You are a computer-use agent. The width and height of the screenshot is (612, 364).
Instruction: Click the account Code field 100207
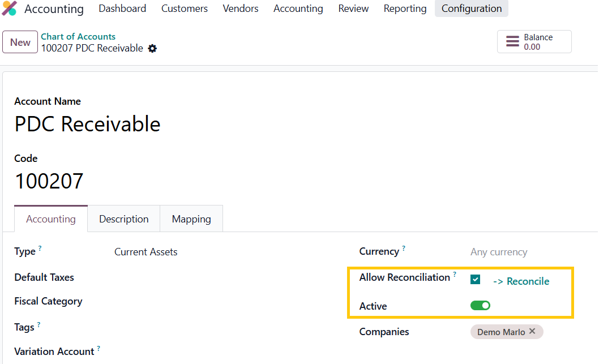(49, 181)
